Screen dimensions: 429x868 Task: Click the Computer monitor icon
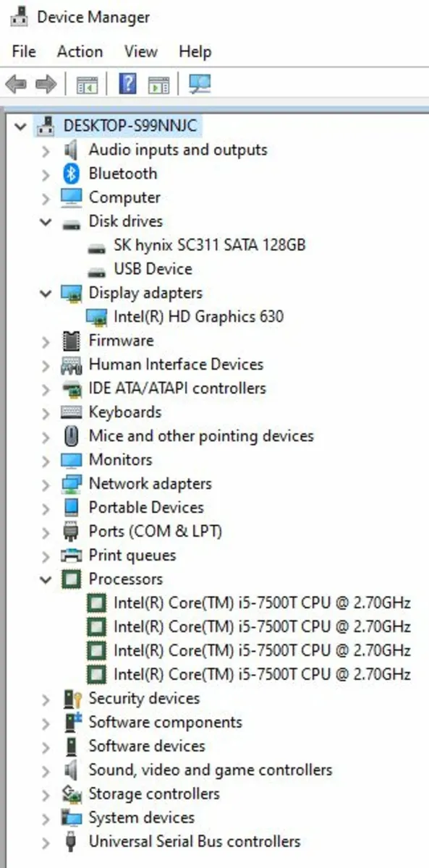coord(71,197)
